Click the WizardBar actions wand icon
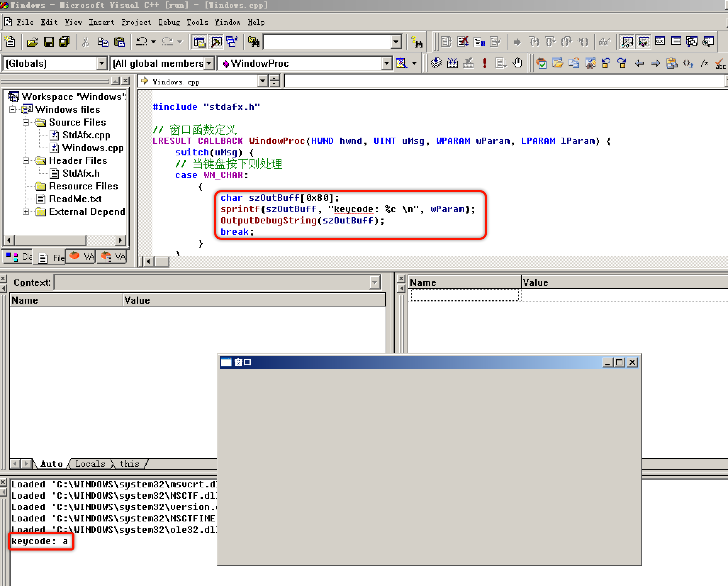The height and width of the screenshot is (586, 728). [402, 63]
